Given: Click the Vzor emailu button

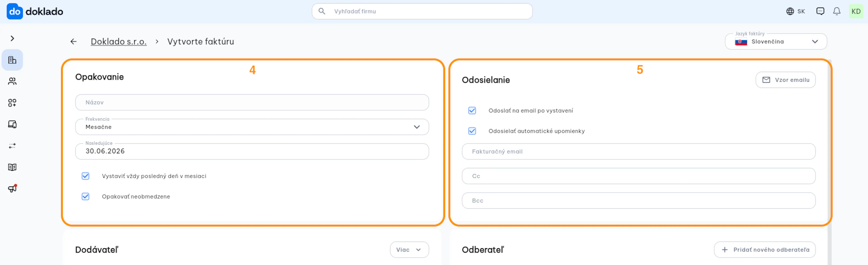Looking at the screenshot, I should (x=785, y=80).
